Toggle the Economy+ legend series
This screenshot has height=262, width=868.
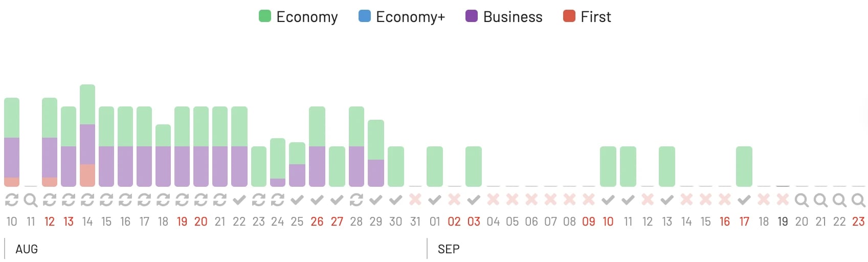pos(402,16)
